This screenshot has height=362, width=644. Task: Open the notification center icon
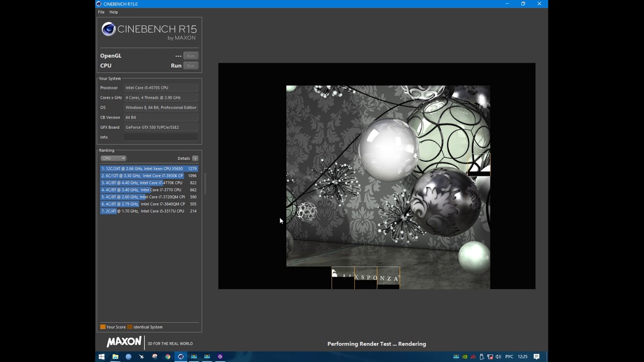[x=536, y=357]
